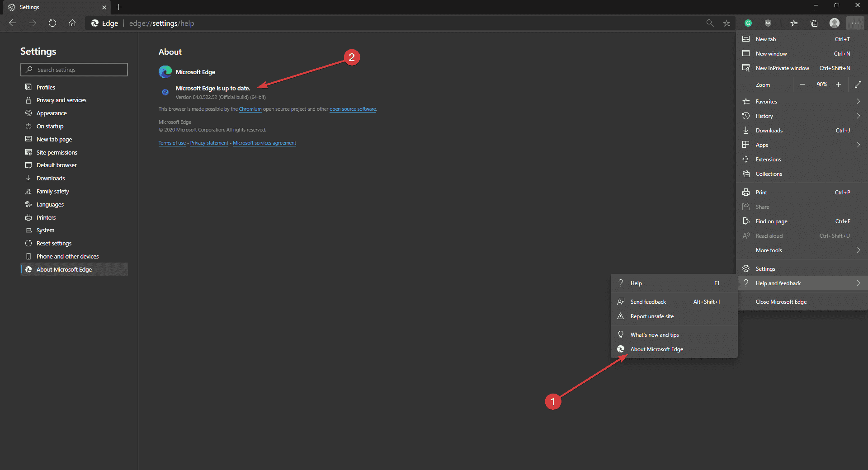Increase zoom with the plus button
Viewport: 868px width, 470px height.
pyautogui.click(x=838, y=85)
